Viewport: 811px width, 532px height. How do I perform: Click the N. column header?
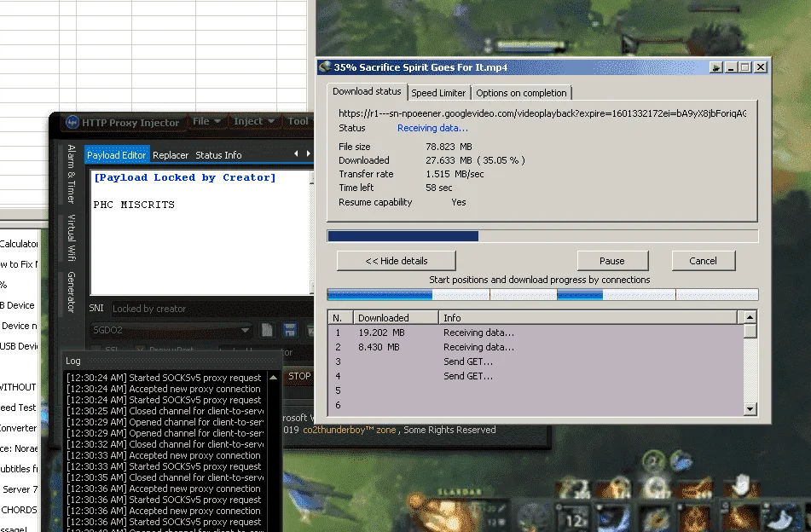pos(341,317)
